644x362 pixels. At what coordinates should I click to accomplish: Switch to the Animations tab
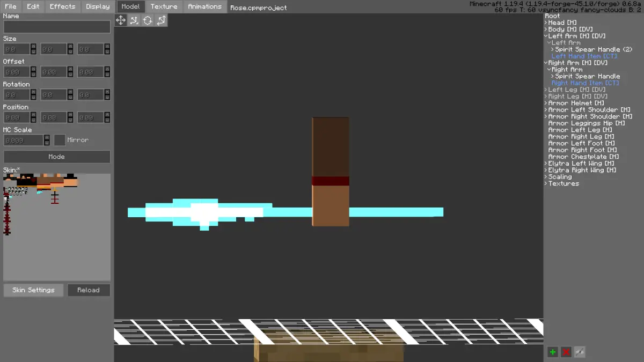coord(205,6)
